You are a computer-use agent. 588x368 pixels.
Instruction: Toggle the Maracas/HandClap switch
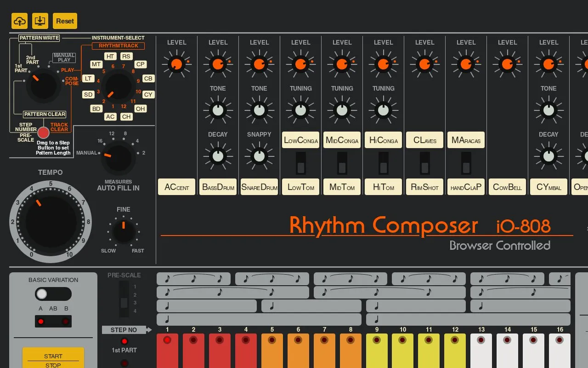click(x=466, y=163)
